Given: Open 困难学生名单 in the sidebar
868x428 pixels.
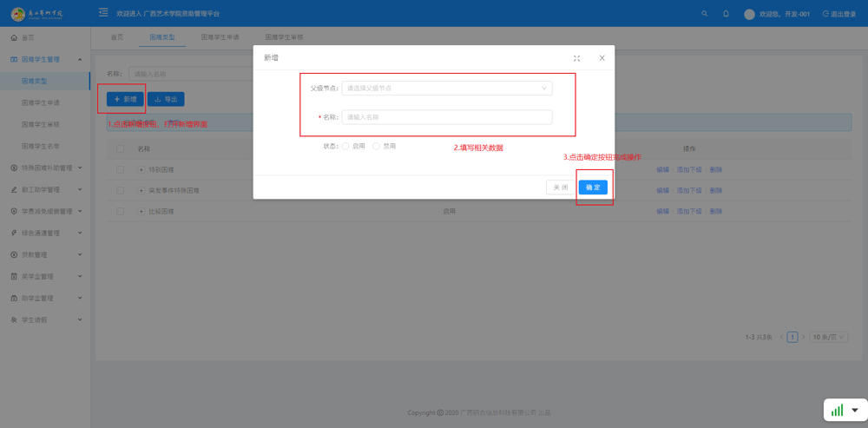Looking at the screenshot, I should tap(41, 146).
